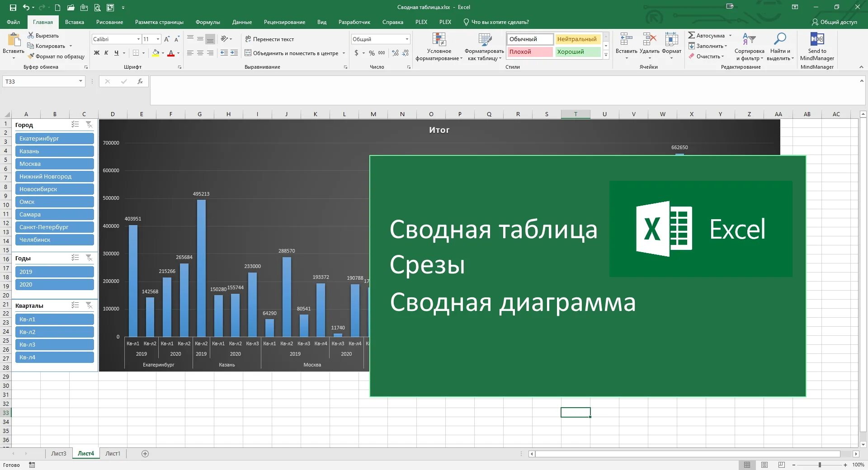Click the Save icon in quick access toolbar

pos(13,7)
